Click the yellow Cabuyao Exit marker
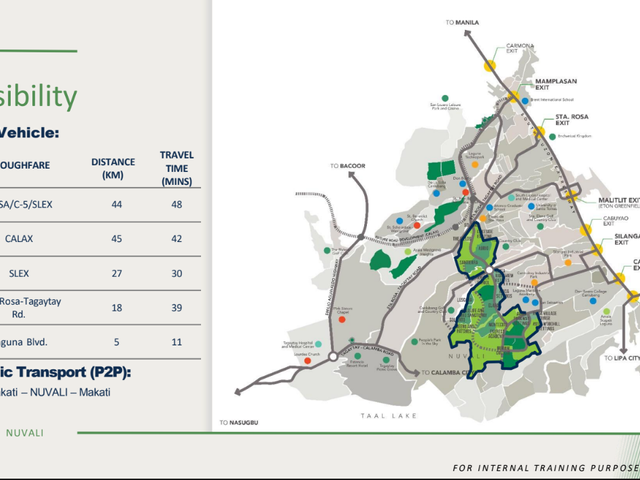The width and height of the screenshot is (640, 480). (586, 230)
